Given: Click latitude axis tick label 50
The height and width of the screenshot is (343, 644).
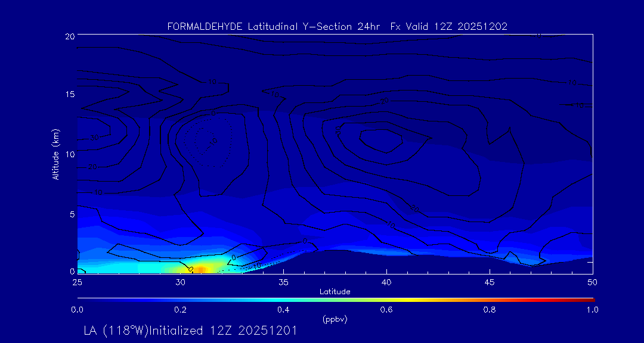Looking at the screenshot, I should click(593, 282).
